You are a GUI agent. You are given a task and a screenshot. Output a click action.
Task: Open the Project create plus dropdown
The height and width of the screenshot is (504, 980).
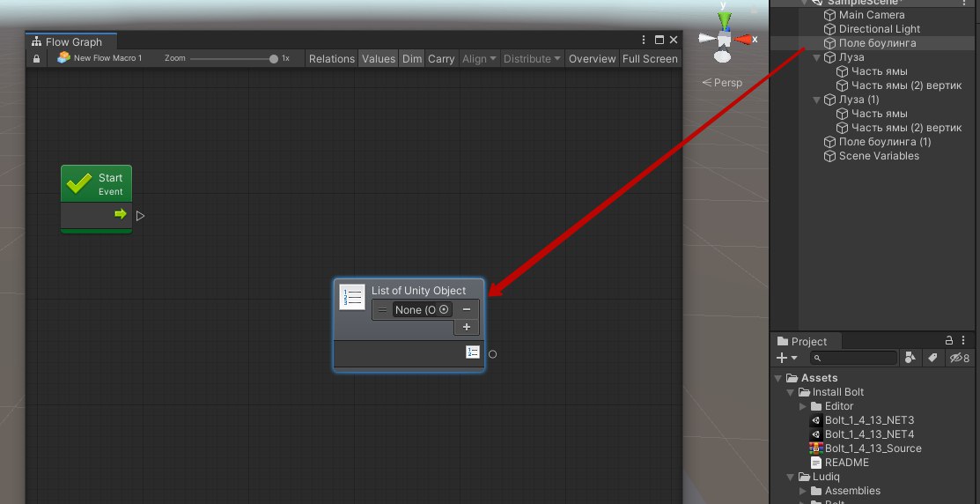[x=786, y=358]
